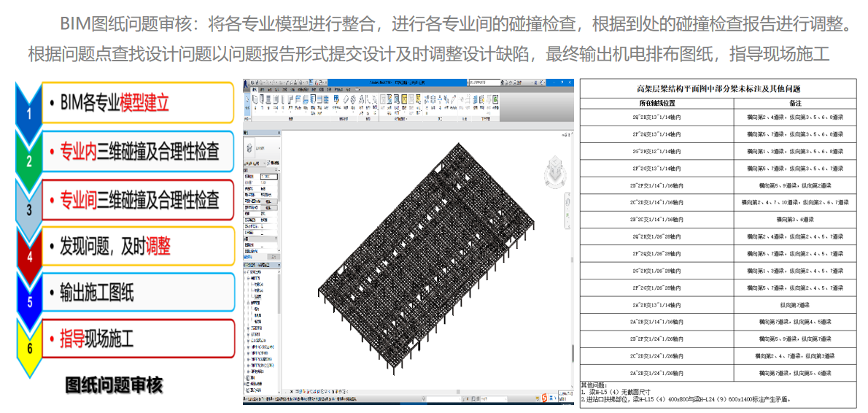This screenshot has height=413, width=868.
Task: Select the Railing tool in the ribbon
Action: click(x=336, y=103)
